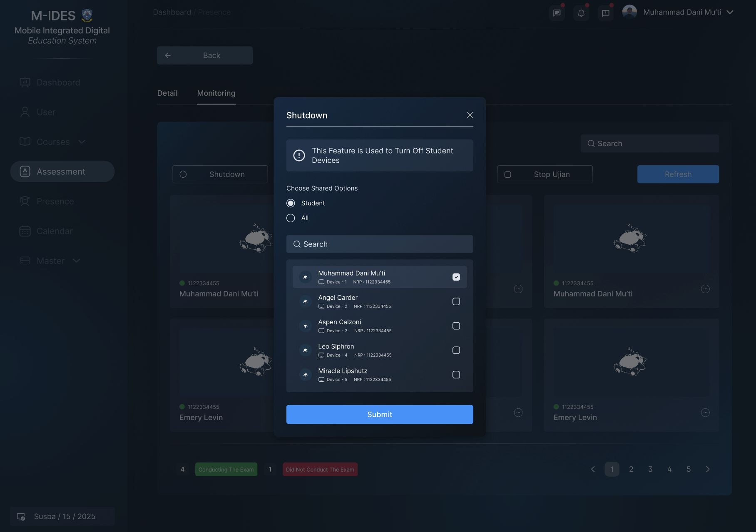Open Dashboard from the sidebar

click(x=58, y=82)
